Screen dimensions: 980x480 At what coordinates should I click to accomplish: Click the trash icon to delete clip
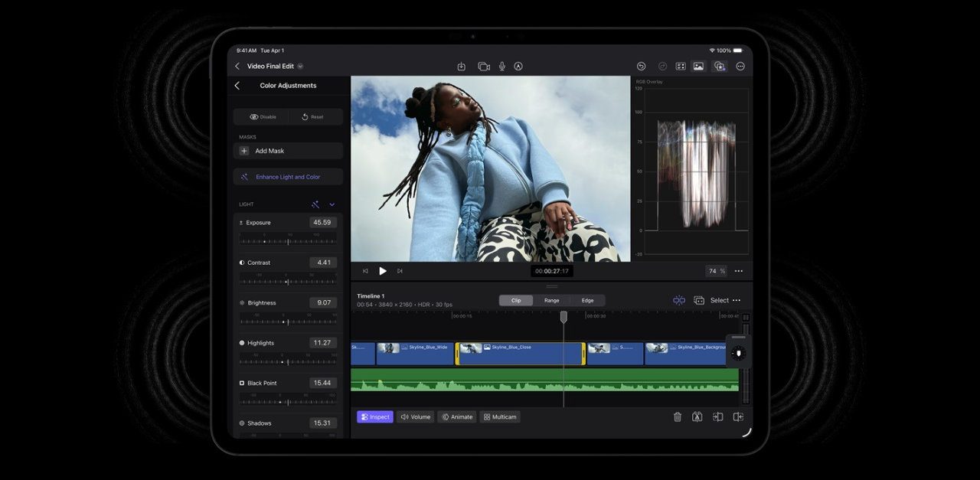[x=677, y=416]
